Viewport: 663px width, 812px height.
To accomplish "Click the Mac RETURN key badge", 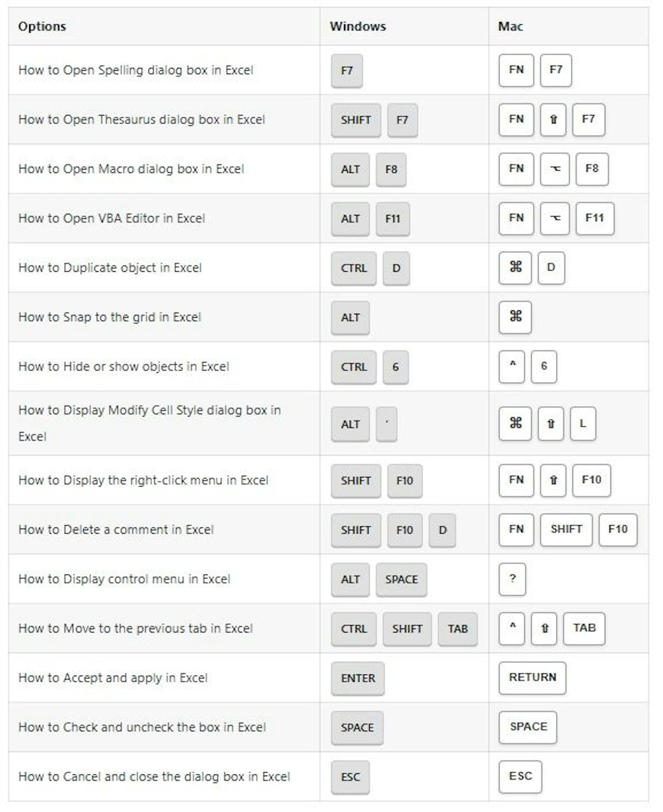I will coord(532,678).
